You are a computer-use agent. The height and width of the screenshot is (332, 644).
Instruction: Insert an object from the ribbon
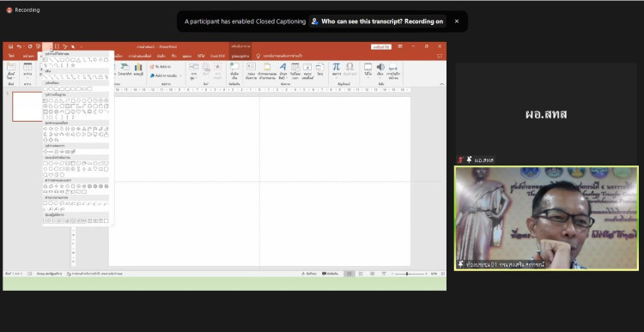pos(320,69)
